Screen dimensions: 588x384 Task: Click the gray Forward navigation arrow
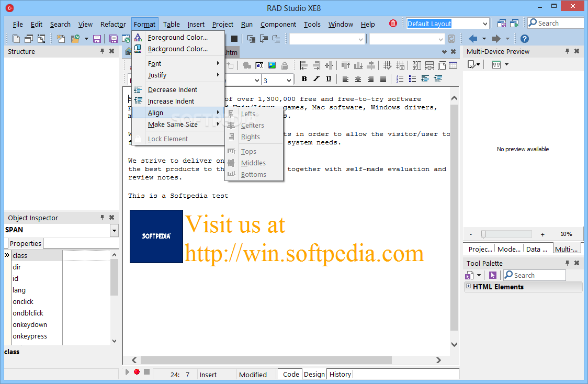point(496,39)
